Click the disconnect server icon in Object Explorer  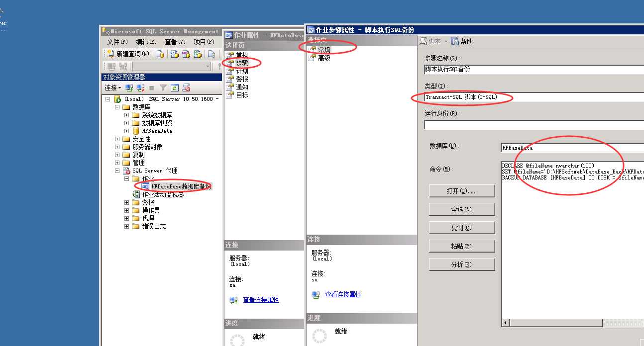(x=140, y=87)
